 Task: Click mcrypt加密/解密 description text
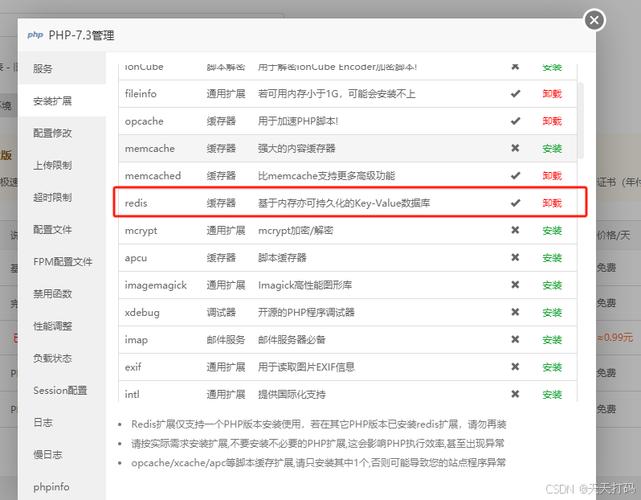pos(296,231)
